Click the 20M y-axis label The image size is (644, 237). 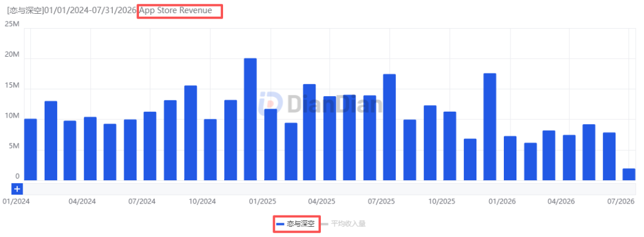pyautogui.click(x=12, y=55)
